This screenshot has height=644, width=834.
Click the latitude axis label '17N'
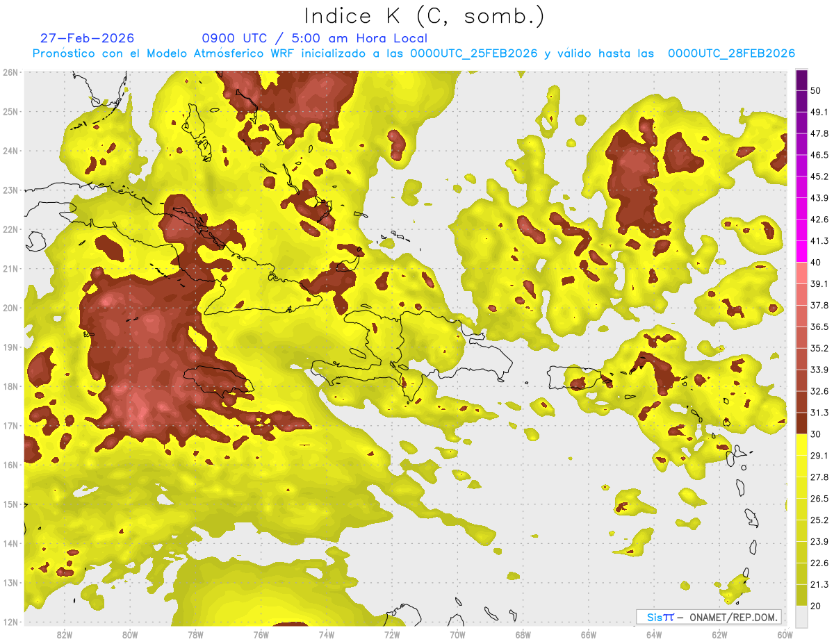[10, 426]
